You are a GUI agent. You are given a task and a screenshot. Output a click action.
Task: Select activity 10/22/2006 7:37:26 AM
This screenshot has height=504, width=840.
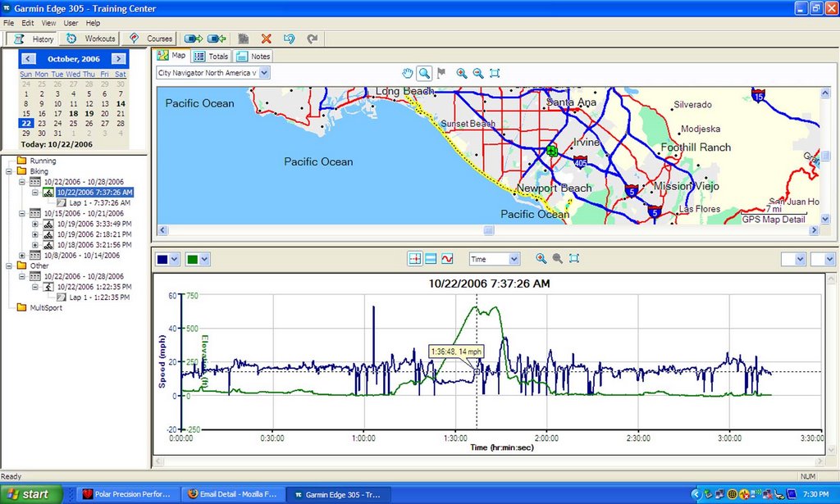point(94,192)
